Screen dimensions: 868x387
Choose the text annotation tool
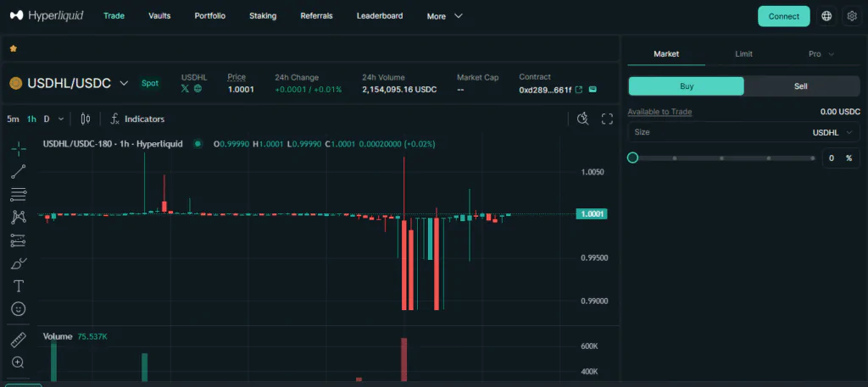(18, 286)
